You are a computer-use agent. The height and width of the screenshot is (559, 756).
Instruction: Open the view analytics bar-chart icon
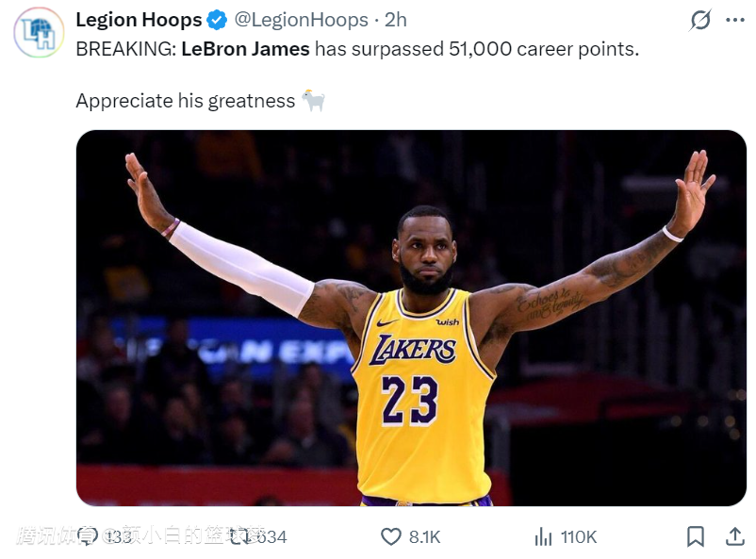pyautogui.click(x=543, y=536)
